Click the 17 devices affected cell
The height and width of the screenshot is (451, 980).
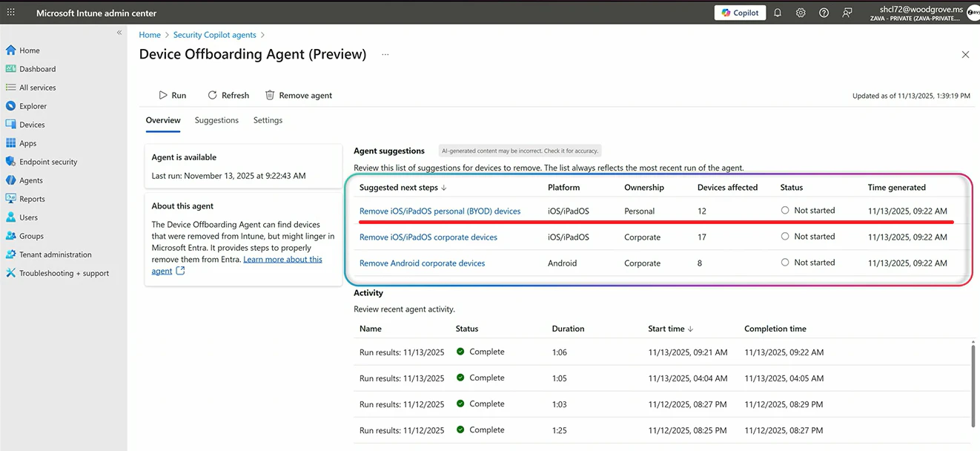(702, 237)
